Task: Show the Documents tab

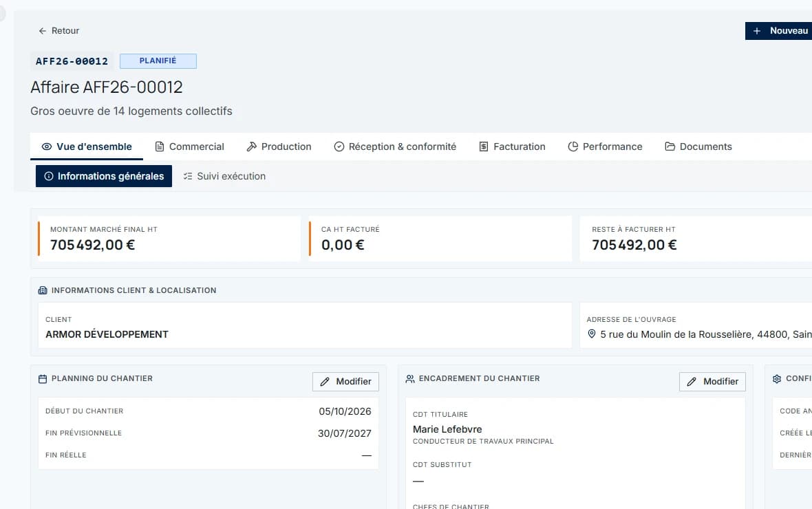Action: (698, 147)
